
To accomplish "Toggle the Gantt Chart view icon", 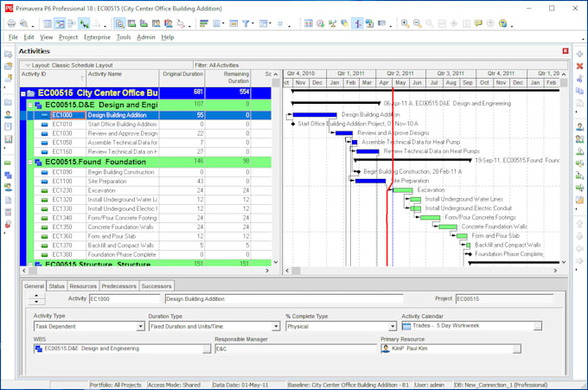I will [60, 23].
